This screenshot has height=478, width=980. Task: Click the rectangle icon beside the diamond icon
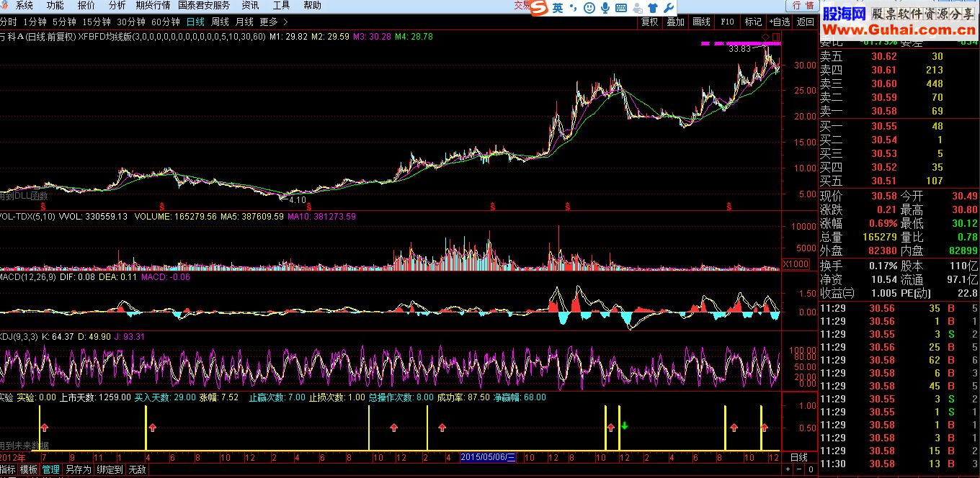pyautogui.click(x=775, y=36)
